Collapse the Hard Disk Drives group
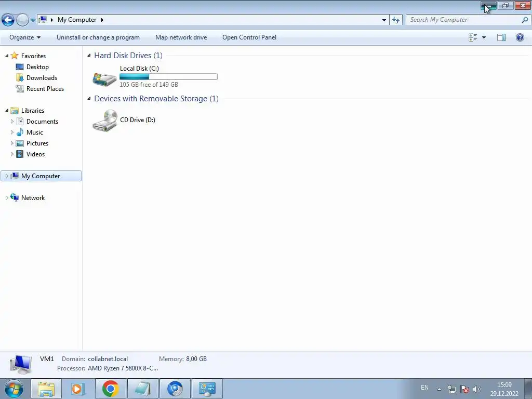Screen dimensions: 532x399 (x=89, y=55)
